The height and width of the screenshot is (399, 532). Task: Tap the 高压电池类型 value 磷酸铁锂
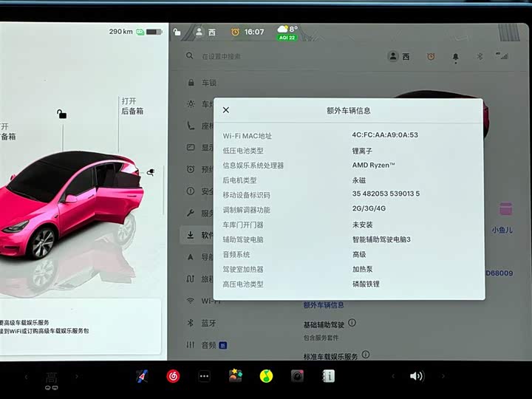tap(366, 284)
